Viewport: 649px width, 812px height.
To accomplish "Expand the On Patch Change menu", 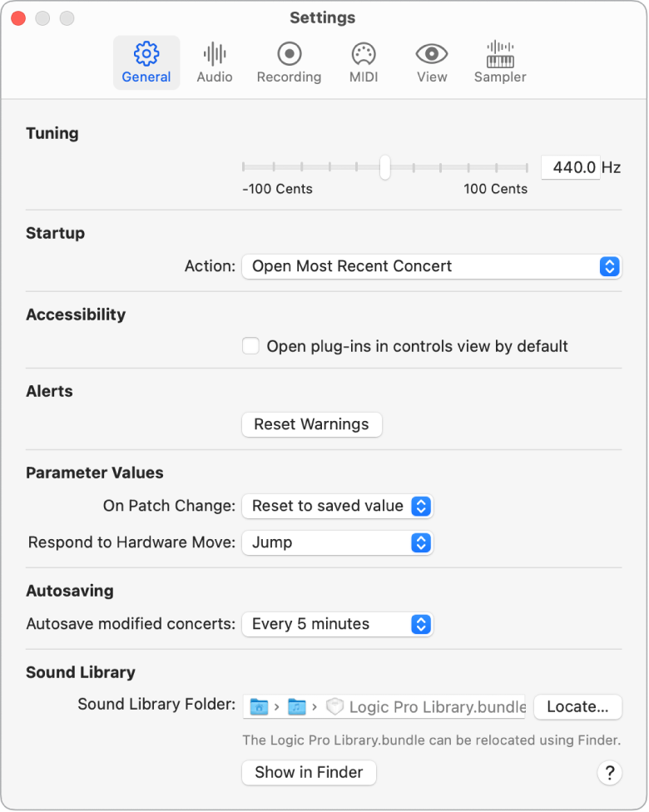I will tap(337, 506).
